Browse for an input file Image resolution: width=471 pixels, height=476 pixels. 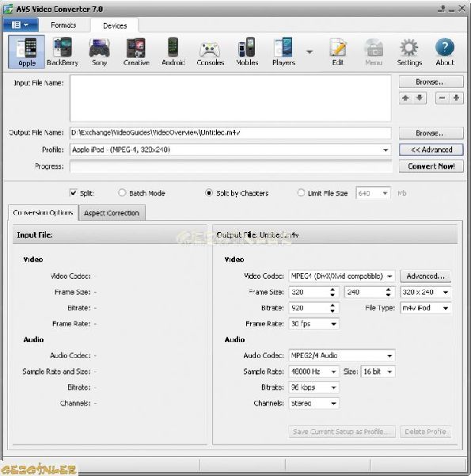click(431, 82)
